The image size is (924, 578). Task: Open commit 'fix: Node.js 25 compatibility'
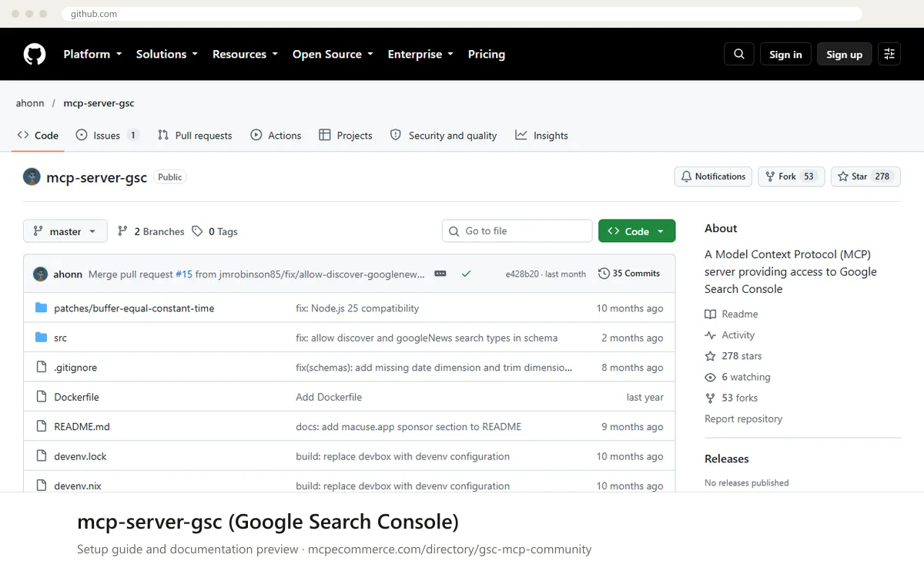(357, 308)
